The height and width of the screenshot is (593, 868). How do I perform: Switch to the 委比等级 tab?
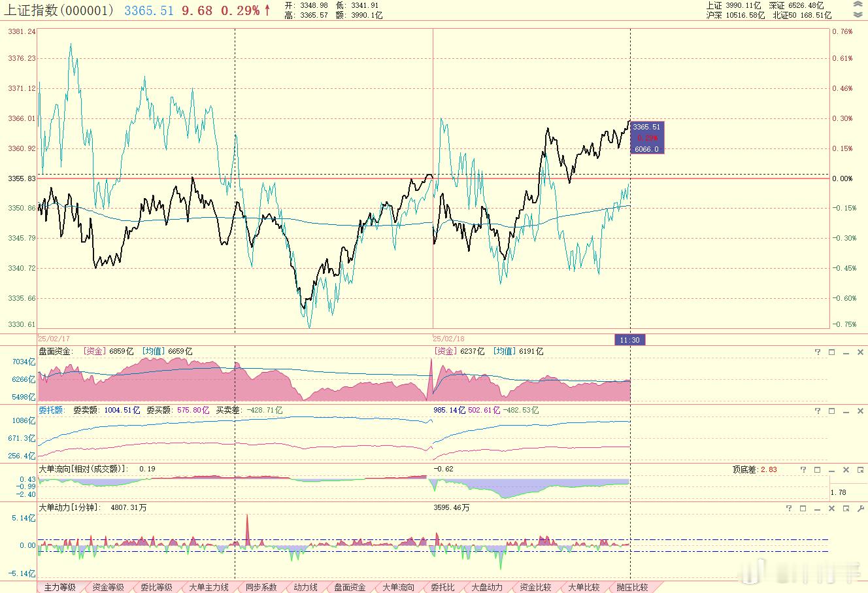pos(157,587)
